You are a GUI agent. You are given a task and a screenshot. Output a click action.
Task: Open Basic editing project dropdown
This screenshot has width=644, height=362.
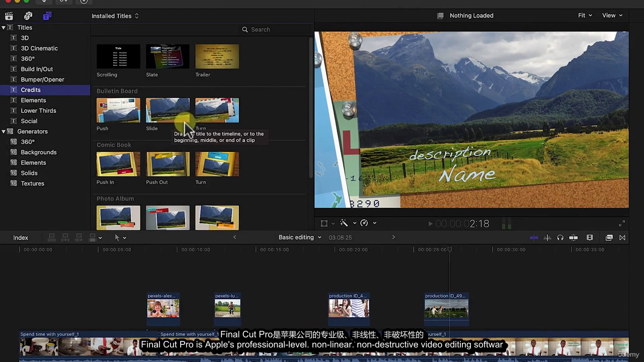[300, 237]
